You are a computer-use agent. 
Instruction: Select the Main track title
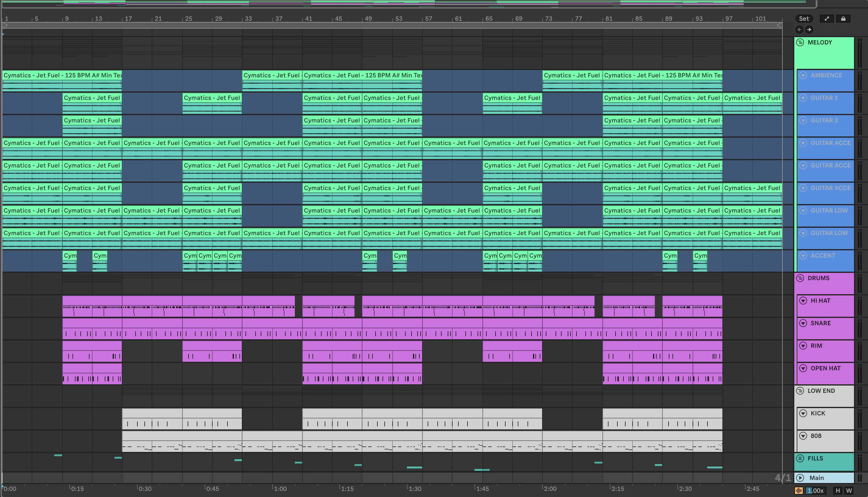point(817,478)
